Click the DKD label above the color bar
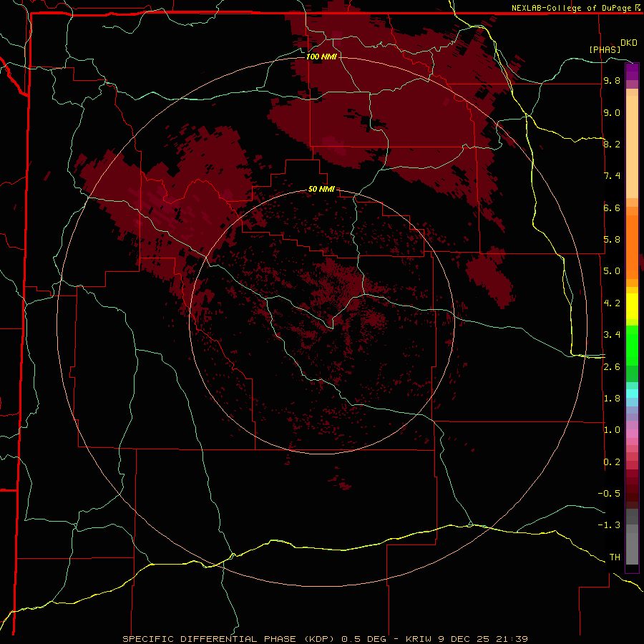This screenshot has height=644, width=644. tap(629, 43)
